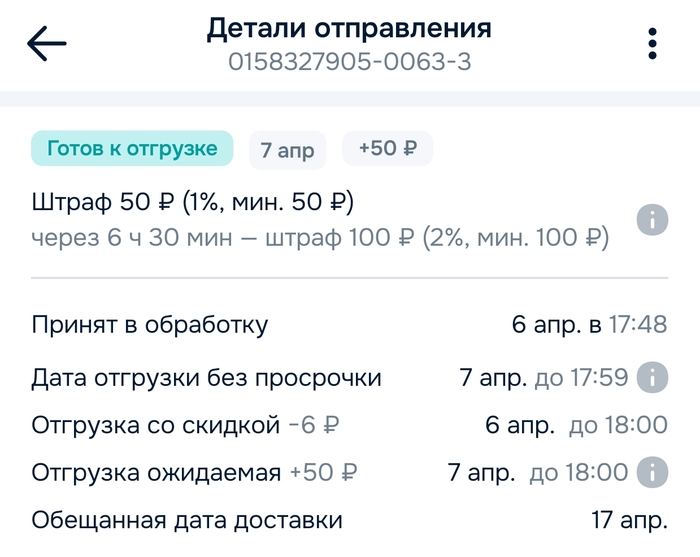Tap the info icon beside the Штраф text
Screen dimensions: 700x557
pyautogui.click(x=652, y=220)
